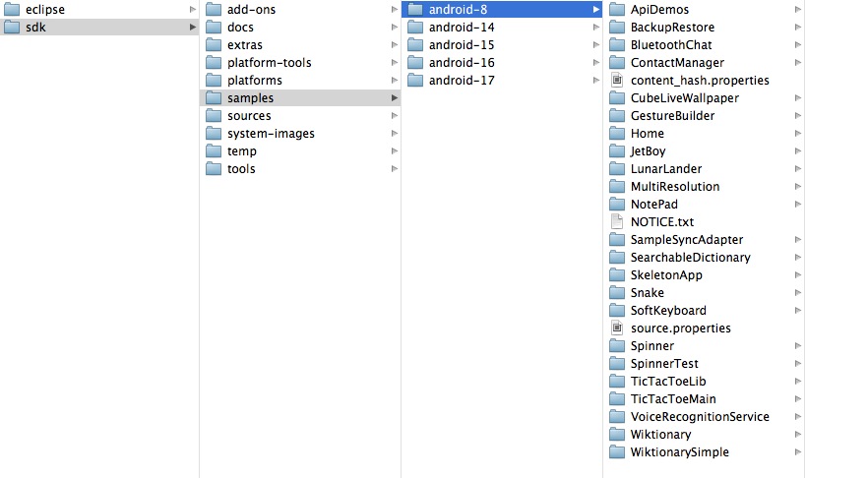Select the TicTacToeMain folder name
This screenshot has height=478, width=868.
673,399
